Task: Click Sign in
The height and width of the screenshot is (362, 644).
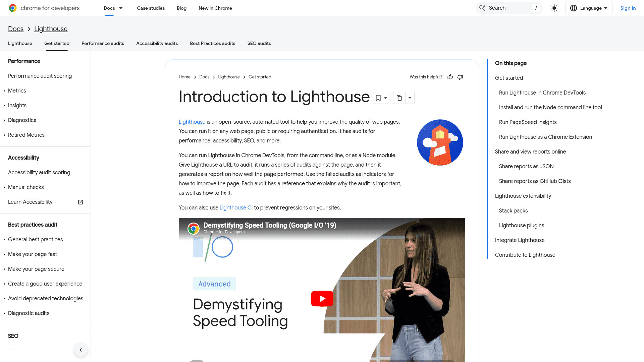Action: [x=628, y=8]
